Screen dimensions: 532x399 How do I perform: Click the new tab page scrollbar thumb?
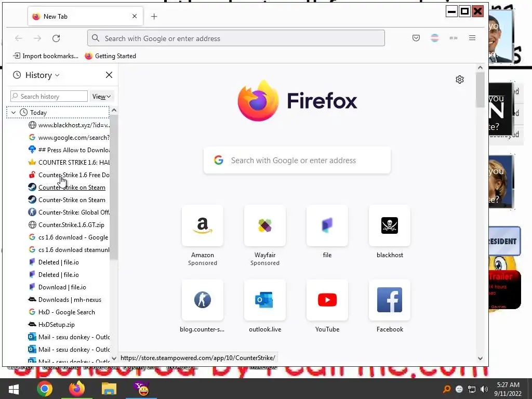click(480, 90)
